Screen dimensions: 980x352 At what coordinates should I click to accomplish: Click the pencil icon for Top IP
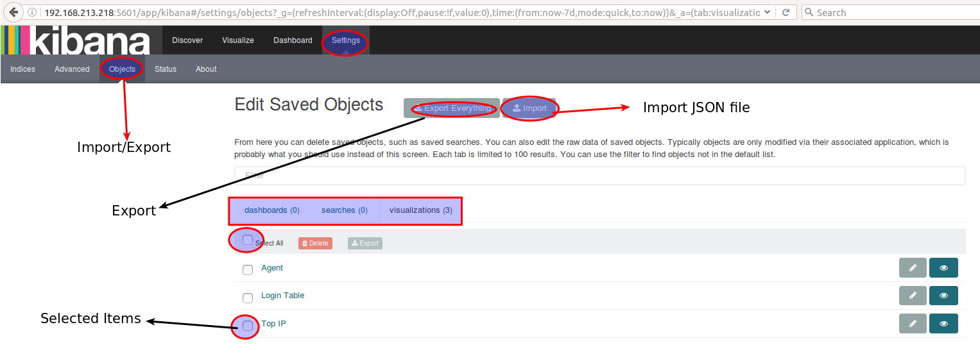[x=913, y=323]
